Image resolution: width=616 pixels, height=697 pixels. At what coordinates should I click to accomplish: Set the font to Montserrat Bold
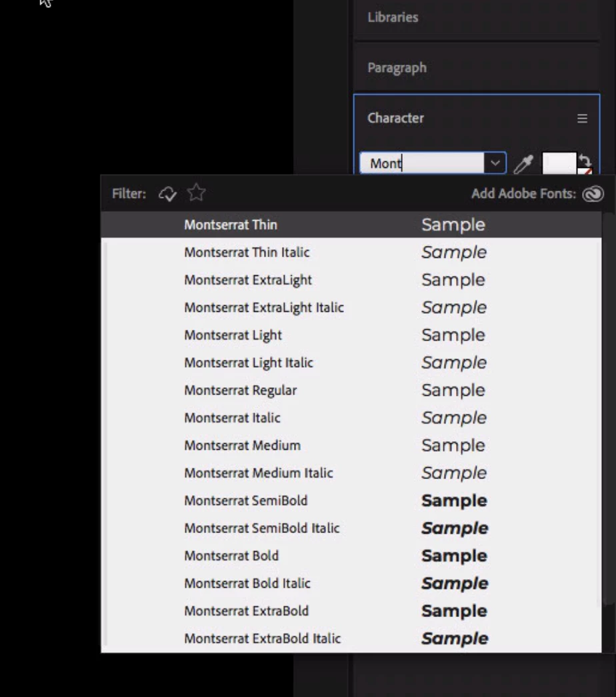click(351, 555)
